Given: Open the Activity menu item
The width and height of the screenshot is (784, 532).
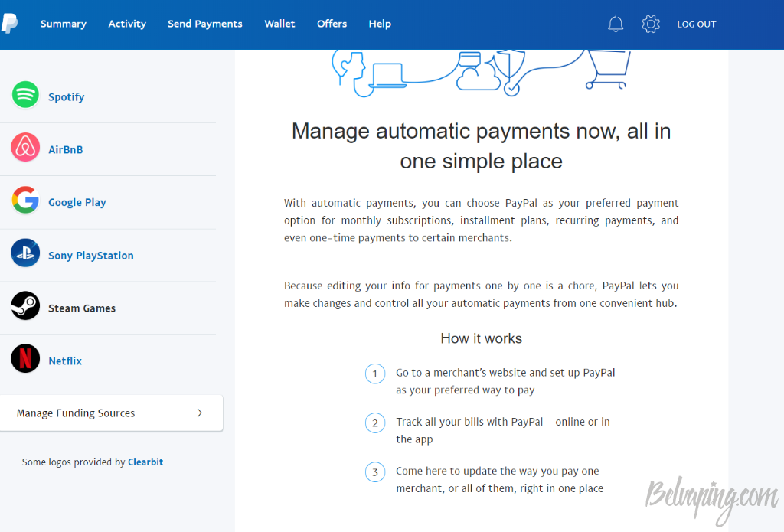Looking at the screenshot, I should (127, 24).
